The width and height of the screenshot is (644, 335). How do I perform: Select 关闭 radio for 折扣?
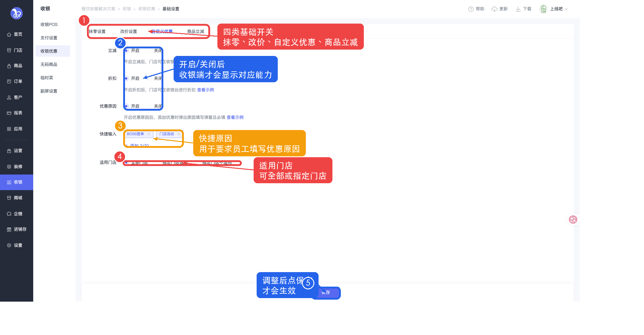[x=149, y=79]
